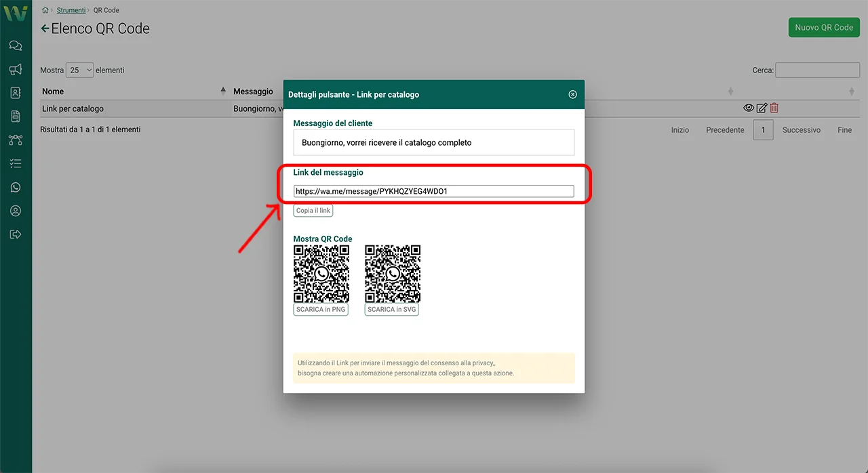
Task: Open the checklist tasks sidebar icon
Action: (16, 163)
